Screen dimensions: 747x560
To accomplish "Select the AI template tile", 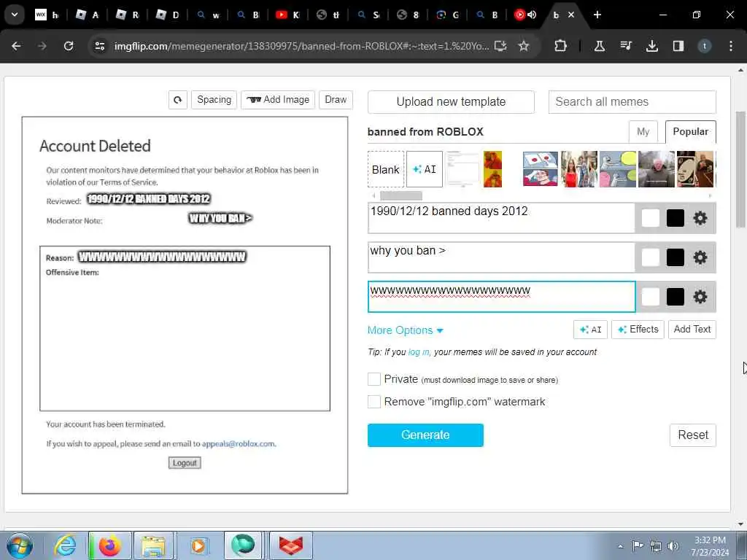I will click(425, 169).
